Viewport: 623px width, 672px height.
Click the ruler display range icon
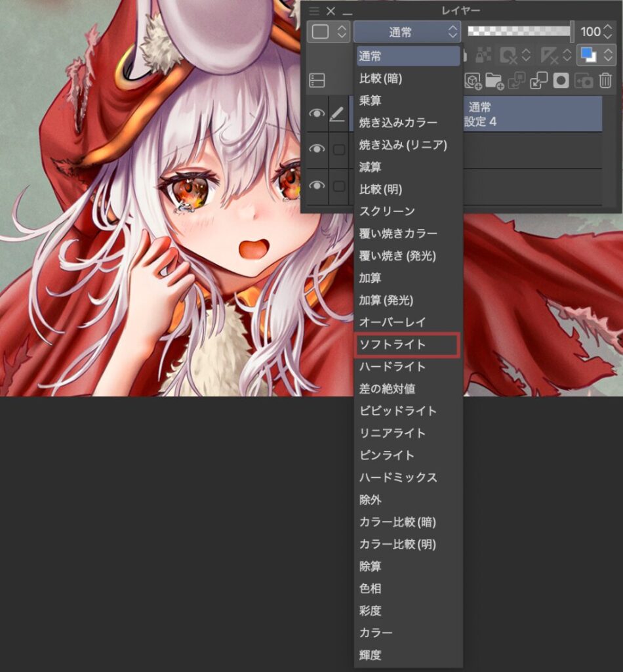(x=549, y=55)
